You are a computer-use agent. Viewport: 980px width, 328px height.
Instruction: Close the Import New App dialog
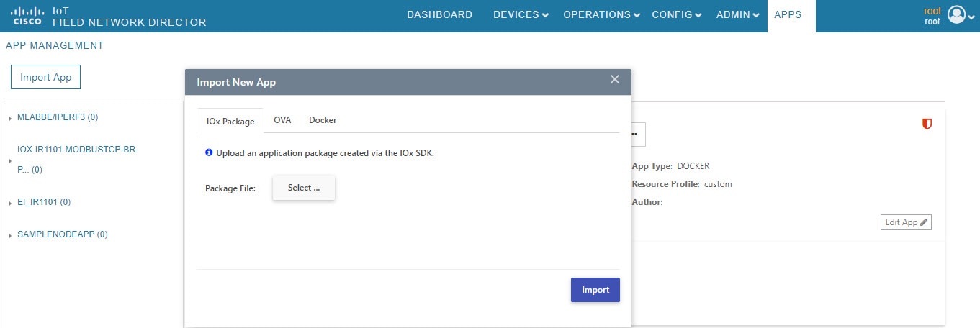point(615,80)
